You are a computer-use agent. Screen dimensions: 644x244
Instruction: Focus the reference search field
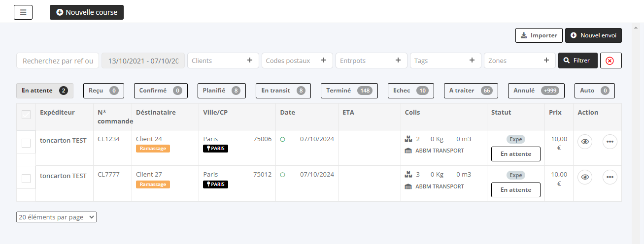58,61
